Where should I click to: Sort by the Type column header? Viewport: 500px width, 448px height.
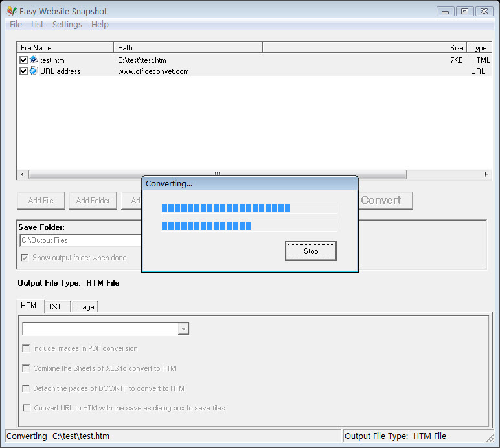(x=479, y=48)
